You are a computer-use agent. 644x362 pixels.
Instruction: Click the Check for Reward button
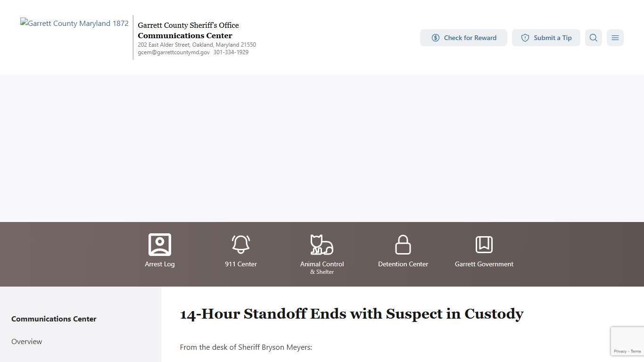pos(463,38)
